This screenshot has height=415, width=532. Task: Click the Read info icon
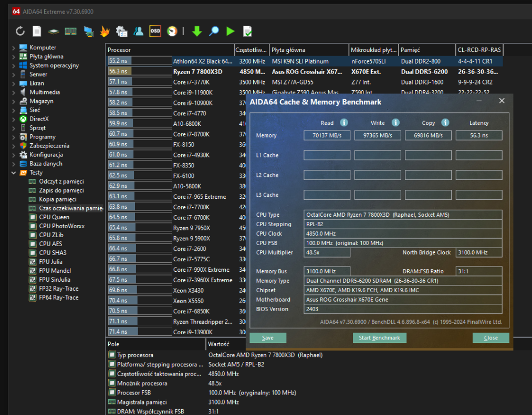[344, 122]
